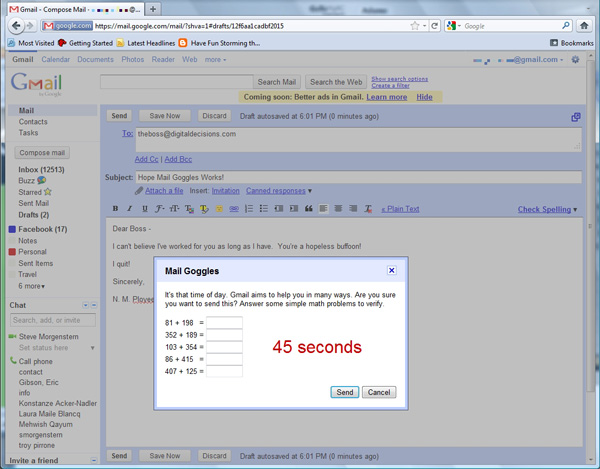Image resolution: width=600 pixels, height=469 pixels.
Task: Open the Check Spelling language dropdown
Action: pos(575,210)
